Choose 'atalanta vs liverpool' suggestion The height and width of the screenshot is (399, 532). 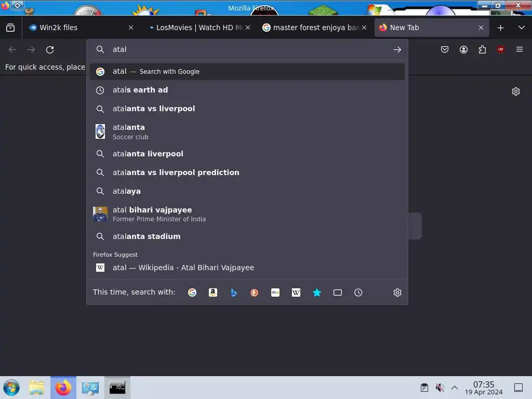pos(247,109)
